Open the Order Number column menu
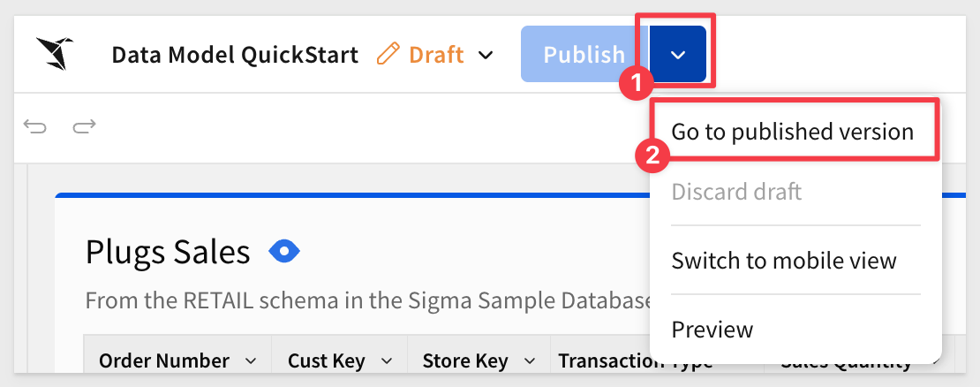The height and width of the screenshot is (387, 980). [x=251, y=360]
